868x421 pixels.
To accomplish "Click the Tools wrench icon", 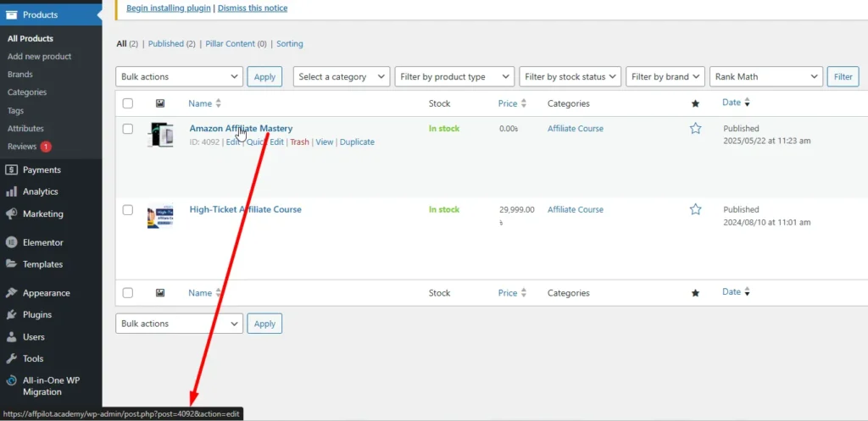I will (x=11, y=358).
